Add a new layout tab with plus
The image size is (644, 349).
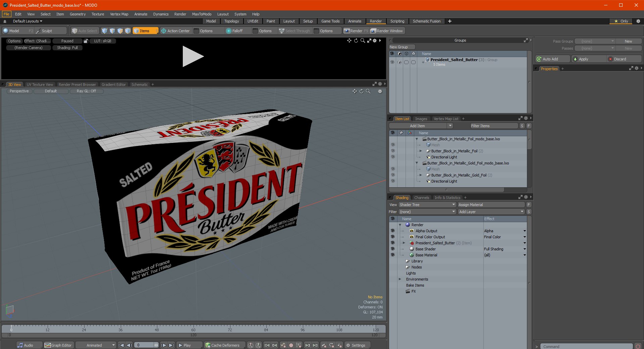pos(450,21)
